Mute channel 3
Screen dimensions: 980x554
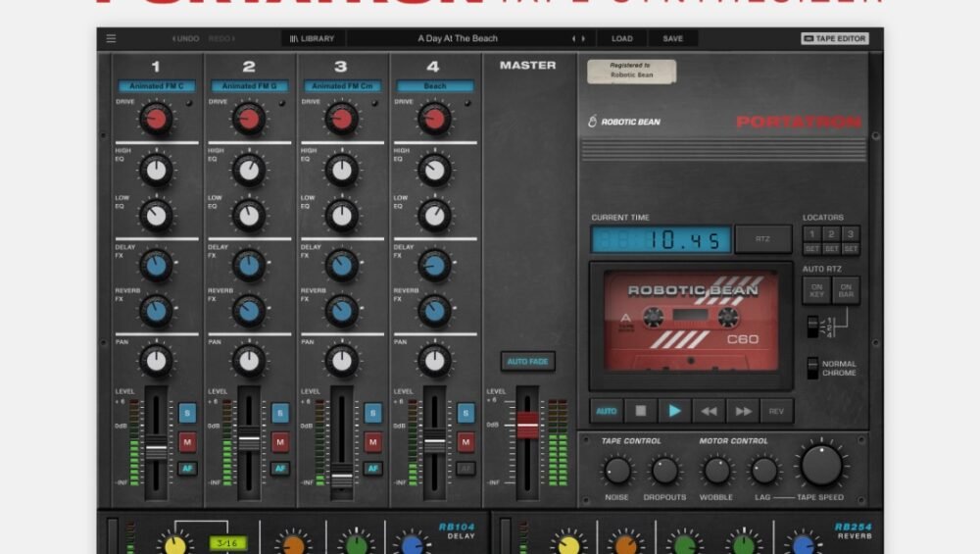[x=373, y=442]
